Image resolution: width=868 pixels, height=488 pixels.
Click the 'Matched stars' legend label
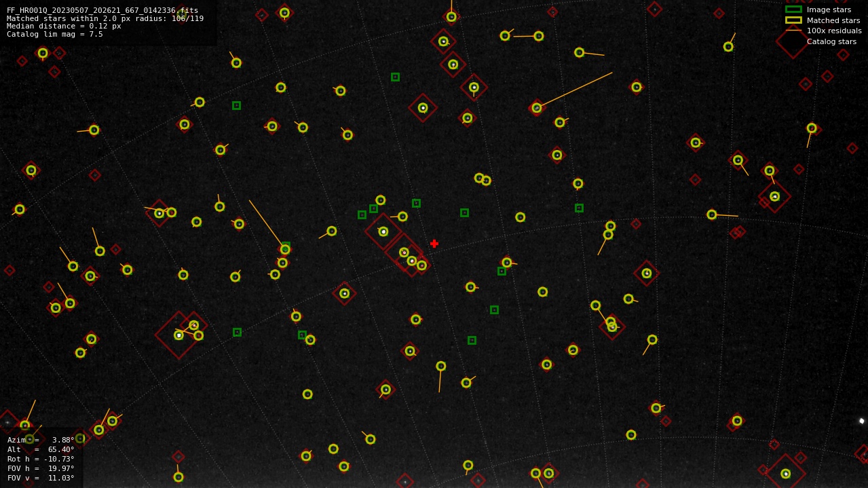[833, 20]
